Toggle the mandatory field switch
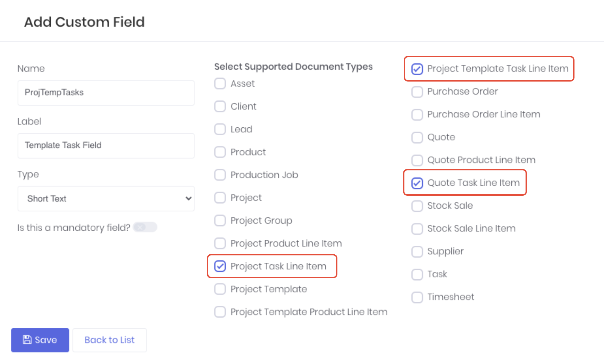 (145, 227)
